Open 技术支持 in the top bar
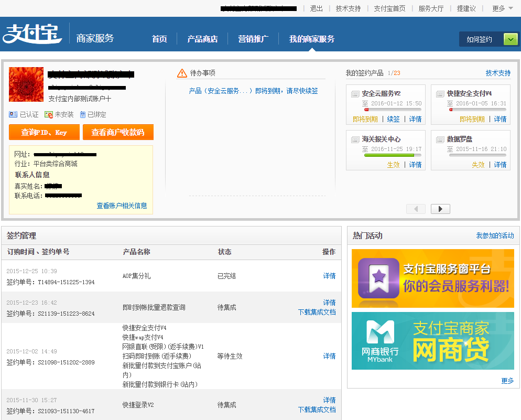This screenshot has width=521, height=420. coord(348,8)
